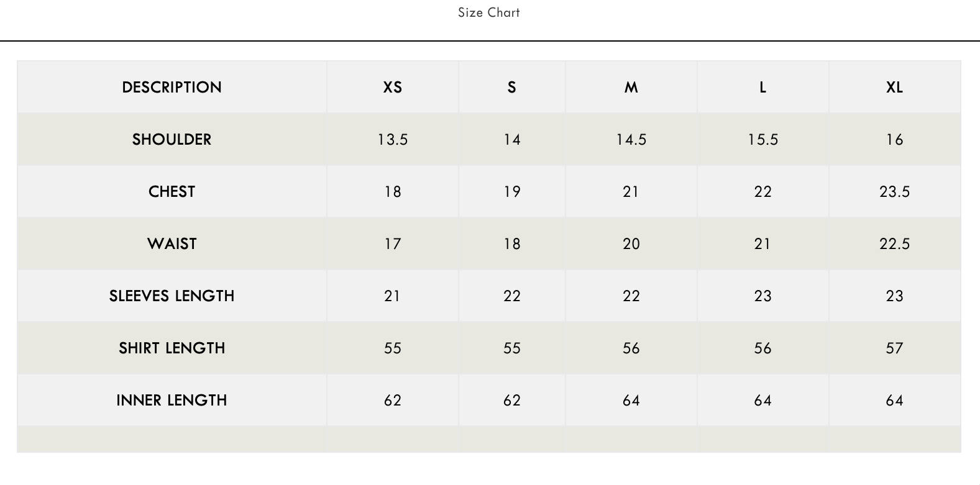
Task: Select the L shoulder value 15.5
Action: pos(762,139)
